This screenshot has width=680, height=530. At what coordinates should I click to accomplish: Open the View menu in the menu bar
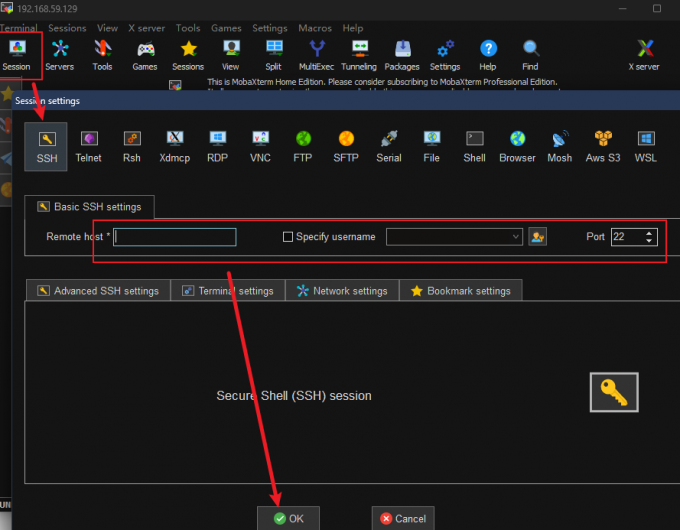click(x=108, y=28)
